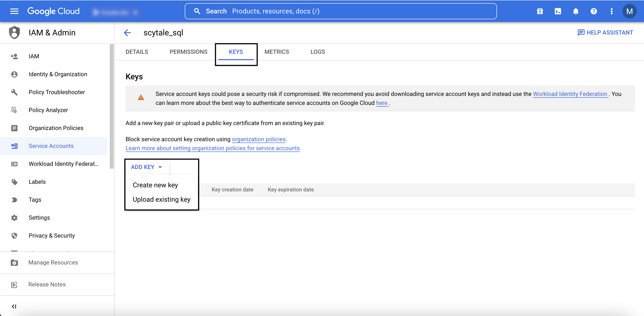This screenshot has height=316, width=644.
Task: Switch to the Details tab
Action: pos(137,52)
